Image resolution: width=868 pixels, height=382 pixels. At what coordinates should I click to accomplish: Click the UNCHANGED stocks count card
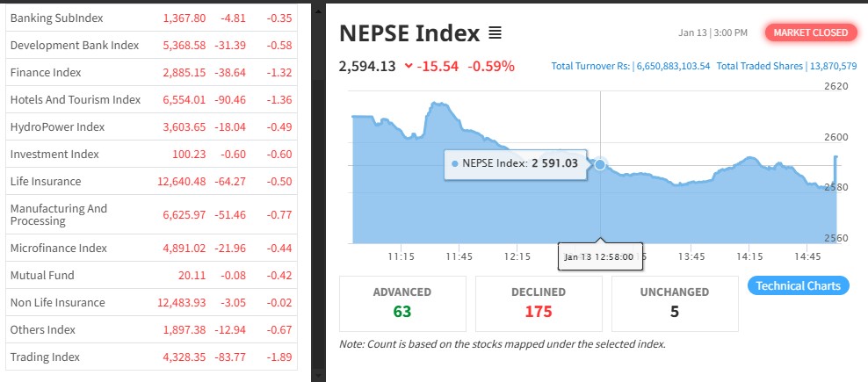pyautogui.click(x=674, y=302)
